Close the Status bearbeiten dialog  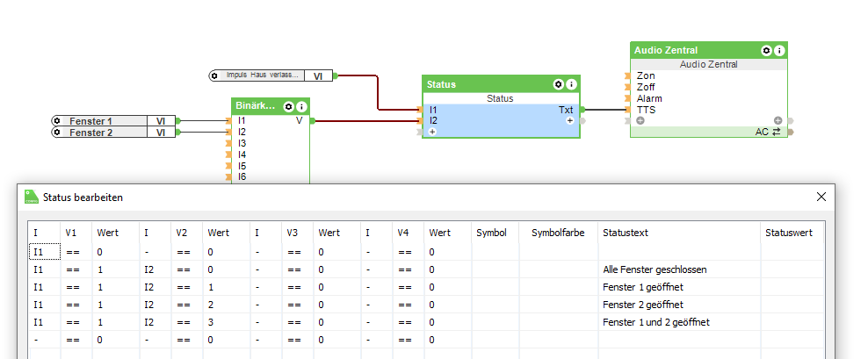point(821,197)
